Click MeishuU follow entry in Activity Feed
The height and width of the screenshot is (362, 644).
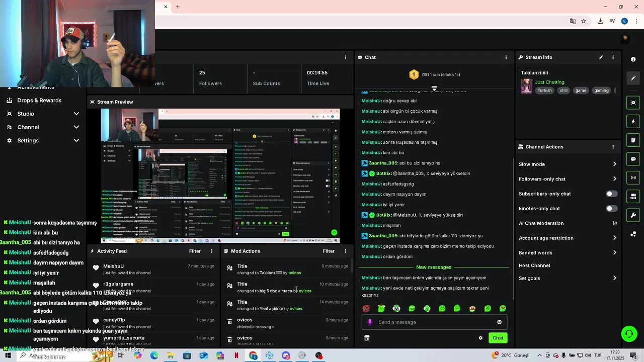pyautogui.click(x=153, y=269)
